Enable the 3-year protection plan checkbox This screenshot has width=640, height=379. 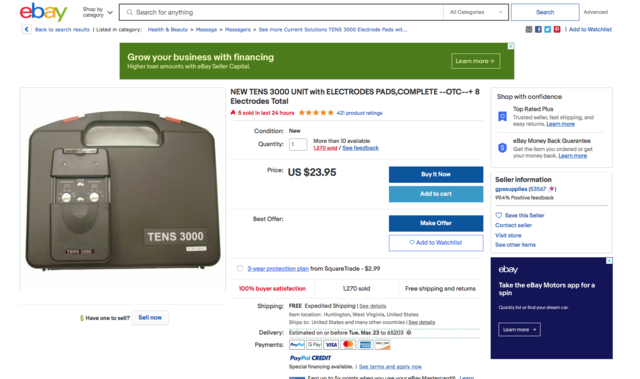coord(240,268)
